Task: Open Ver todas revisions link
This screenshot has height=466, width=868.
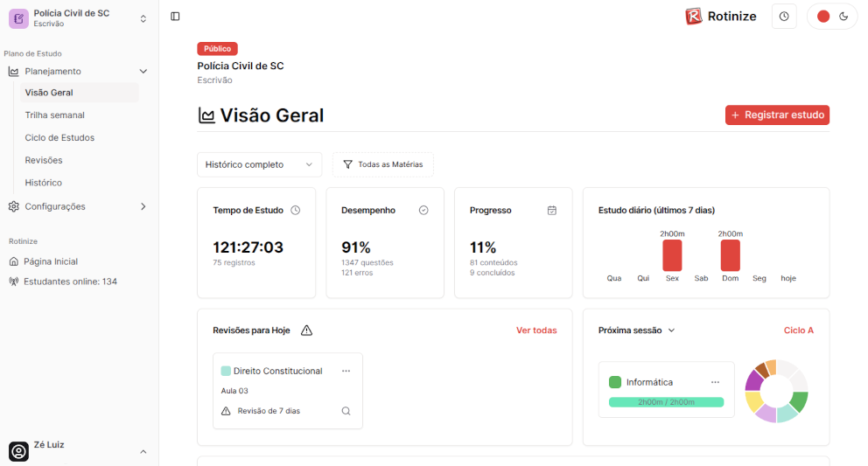Action: (536, 330)
